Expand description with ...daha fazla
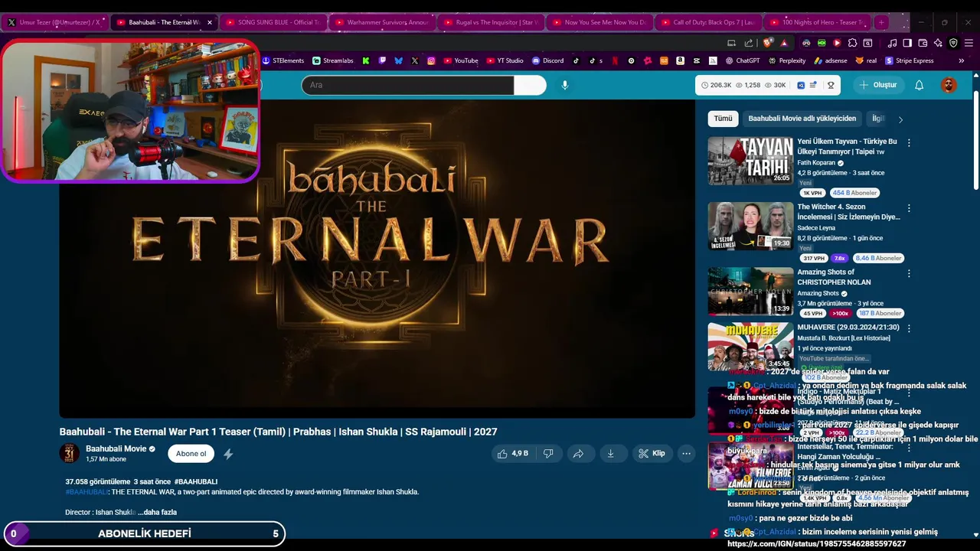Image resolution: width=980 pixels, height=551 pixels. (158, 512)
